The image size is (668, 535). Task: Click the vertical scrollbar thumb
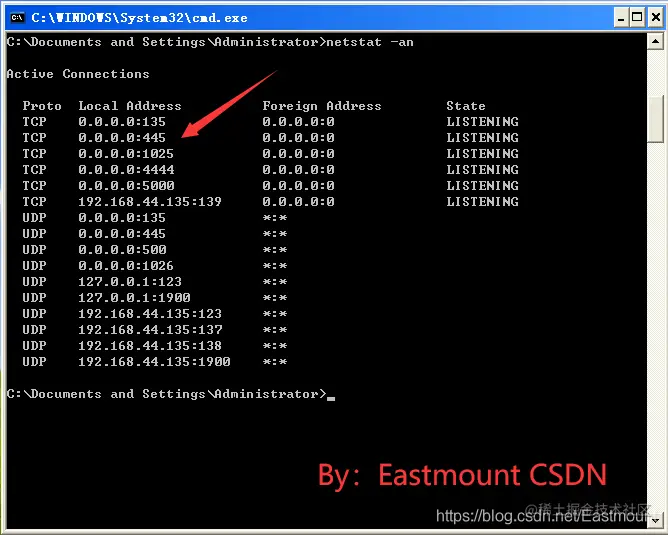click(x=655, y=119)
